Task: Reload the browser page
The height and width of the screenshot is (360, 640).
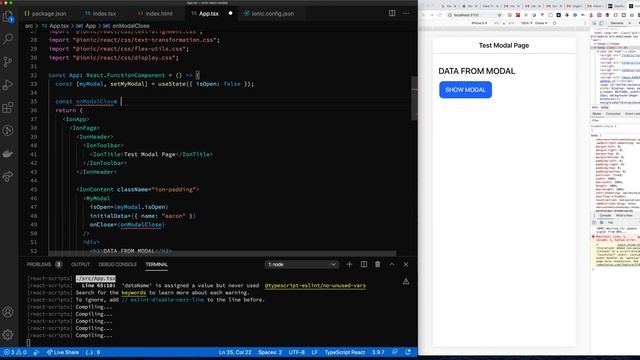Action: [x=440, y=15]
